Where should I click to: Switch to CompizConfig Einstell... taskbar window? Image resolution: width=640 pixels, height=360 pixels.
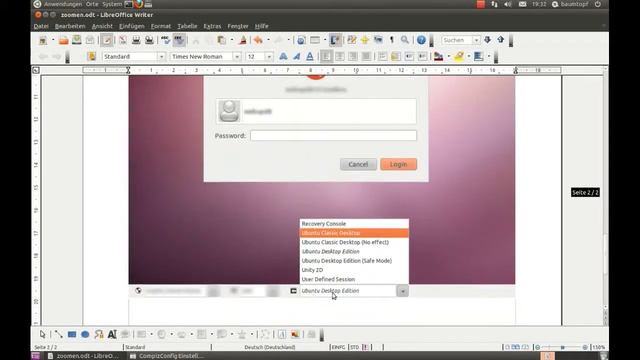point(167,356)
